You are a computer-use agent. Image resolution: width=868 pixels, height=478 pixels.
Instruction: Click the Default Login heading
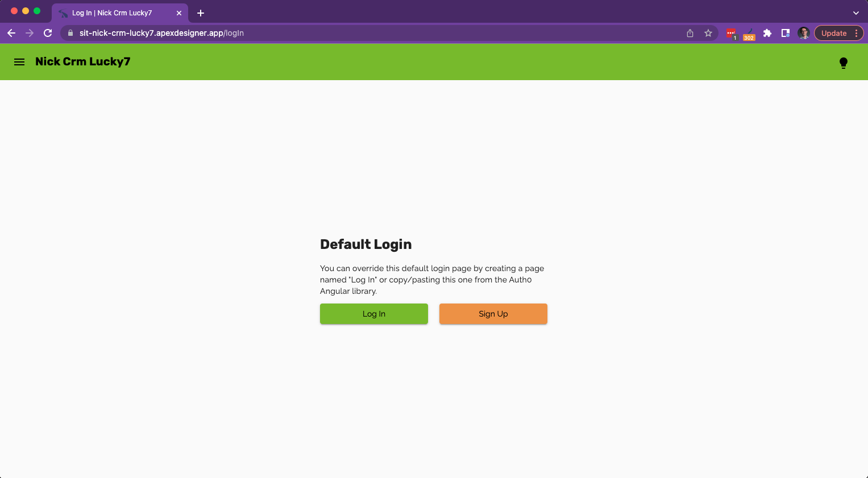366,244
